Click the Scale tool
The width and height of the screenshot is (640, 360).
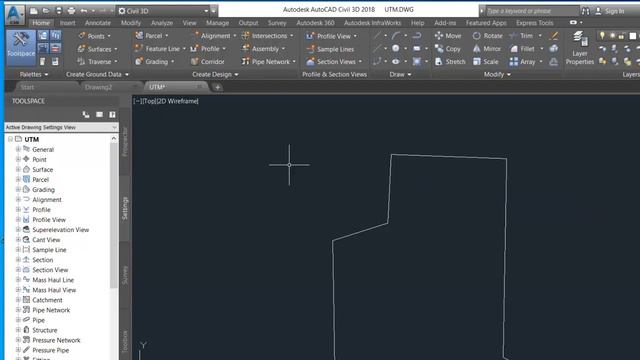[x=485, y=62]
